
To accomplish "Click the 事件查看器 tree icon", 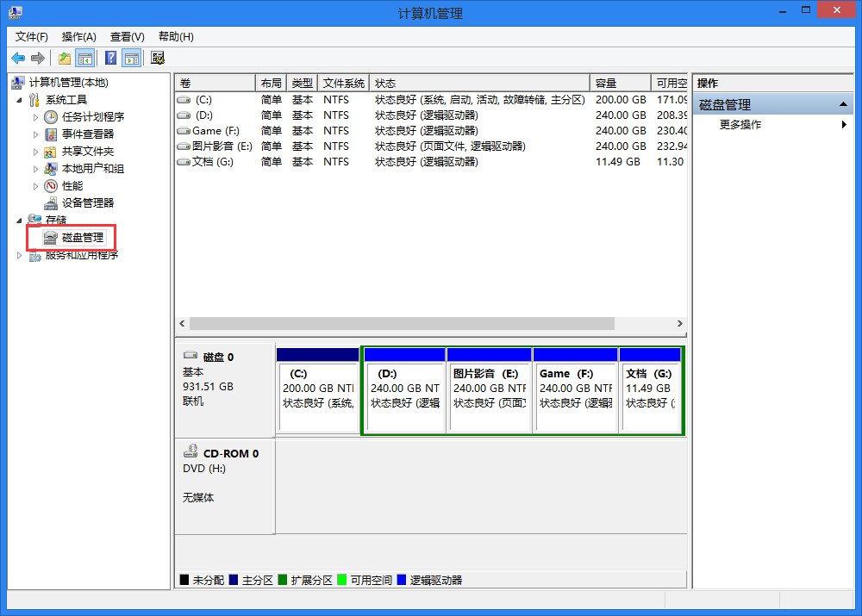I will pos(51,134).
